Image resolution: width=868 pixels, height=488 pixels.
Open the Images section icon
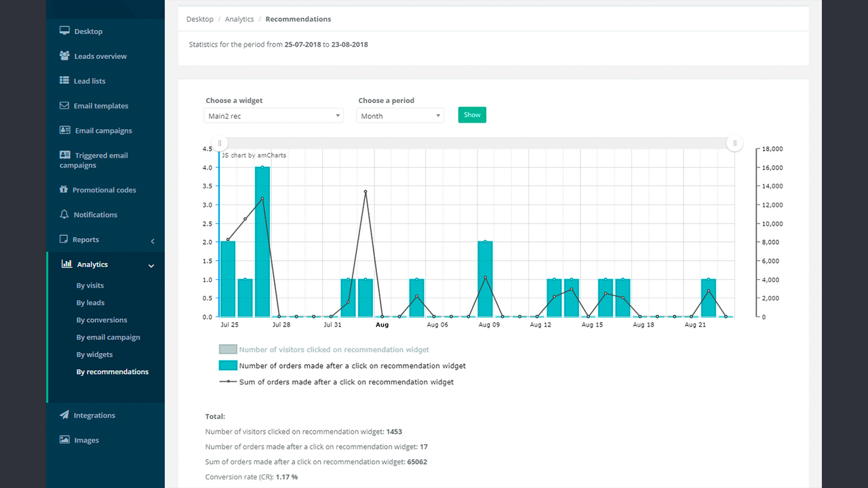click(64, 439)
